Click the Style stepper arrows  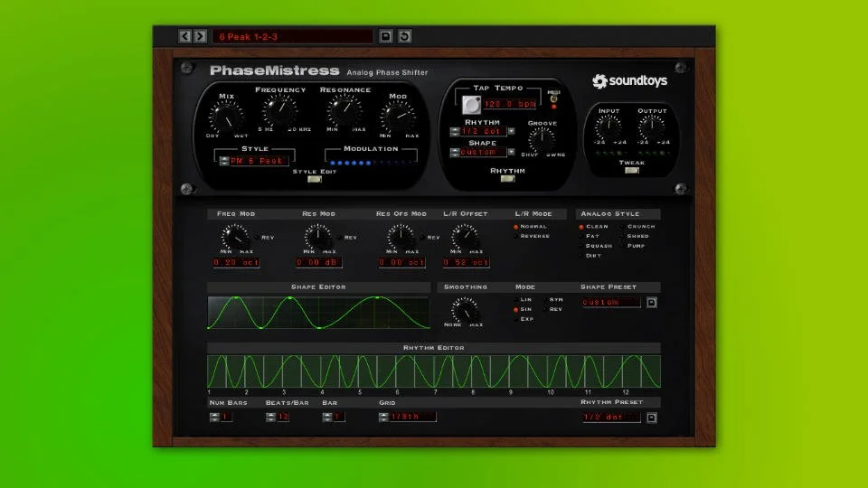coord(223,161)
